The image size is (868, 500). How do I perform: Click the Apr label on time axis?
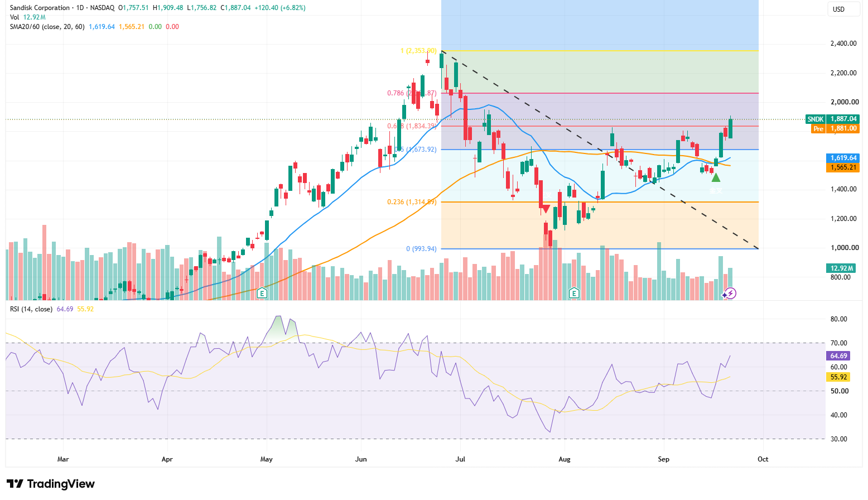coord(167,459)
